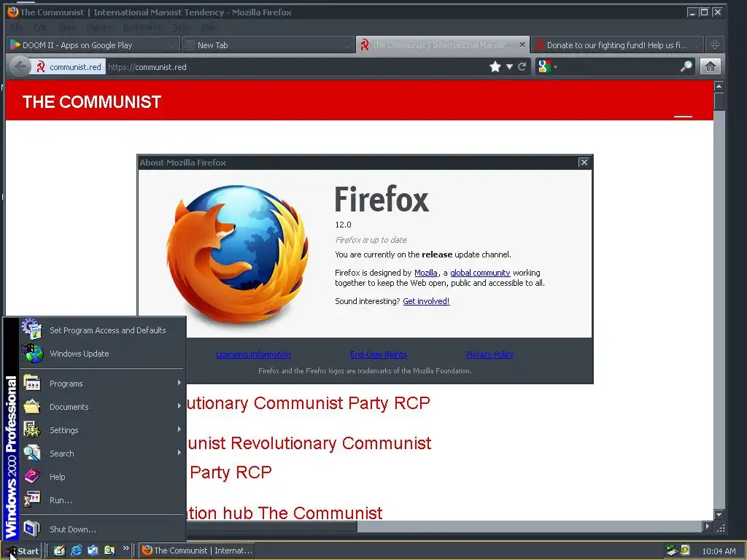The image size is (747, 560).
Task: Choose Shut Down... in Start menu
Action: tap(102, 529)
